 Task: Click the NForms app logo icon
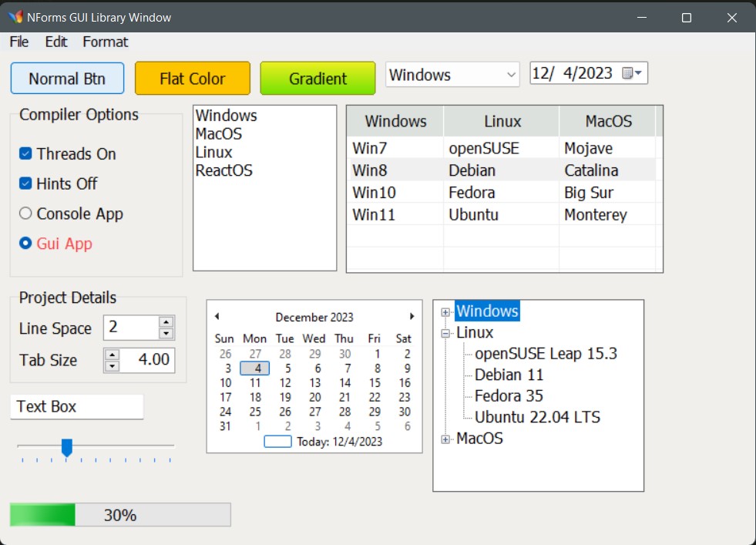click(x=15, y=17)
